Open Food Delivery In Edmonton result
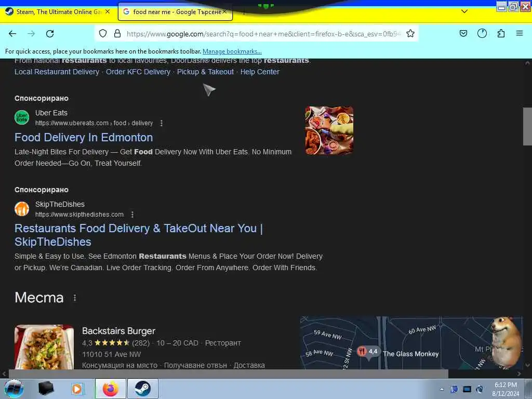Screen dimensions: 532x399 tap(84, 137)
